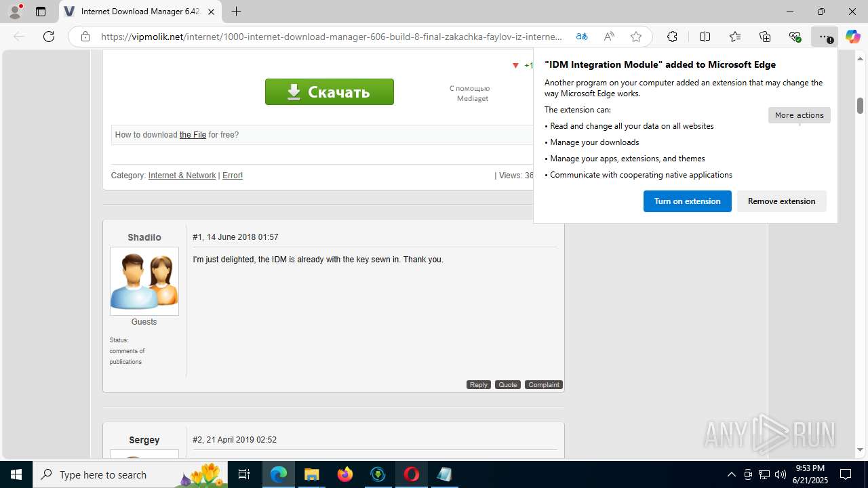
Task: Open the notification center icon
Action: [846, 474]
